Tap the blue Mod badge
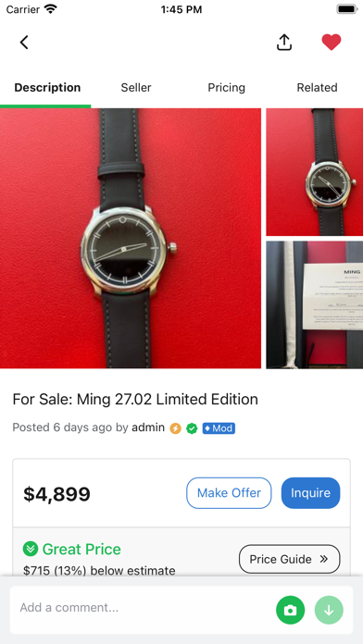Image resolution: width=363 pixels, height=644 pixels. pos(219,428)
